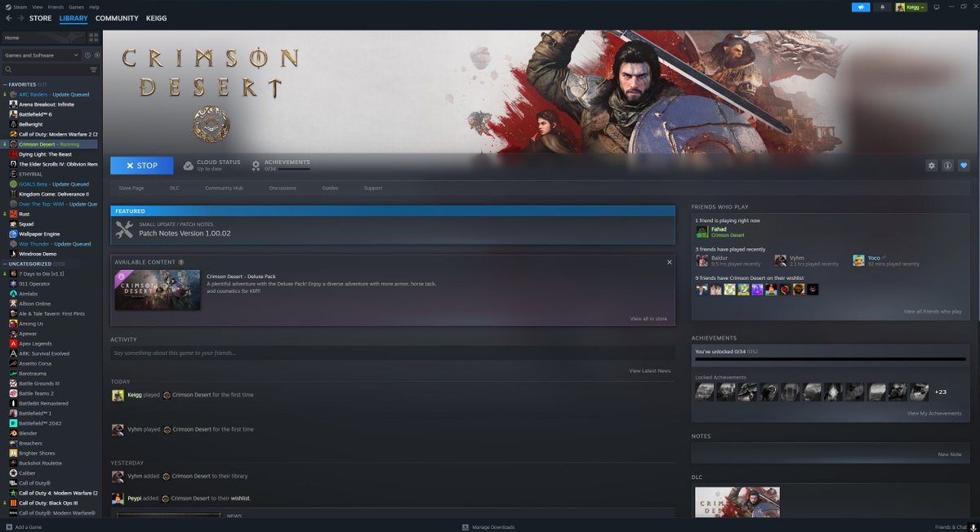The image size is (980, 532).
Task: Click the forward navigation arrow
Action: pyautogui.click(x=20, y=18)
